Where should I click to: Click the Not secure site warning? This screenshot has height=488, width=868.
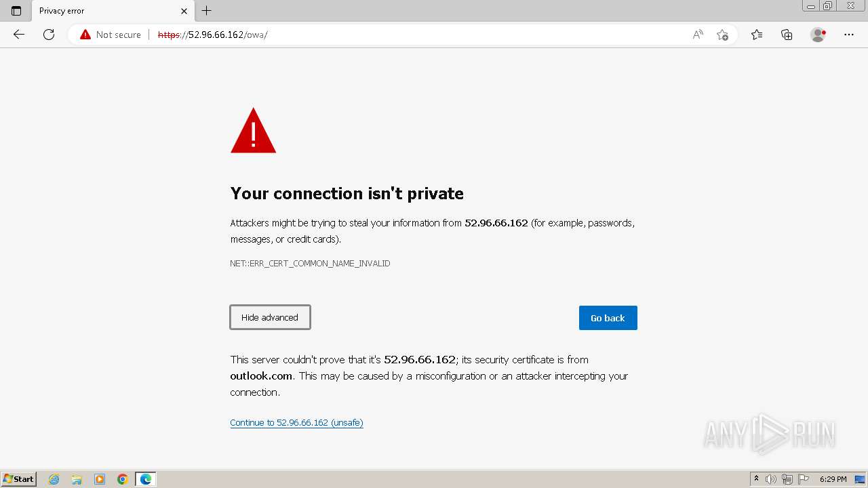[111, 35]
